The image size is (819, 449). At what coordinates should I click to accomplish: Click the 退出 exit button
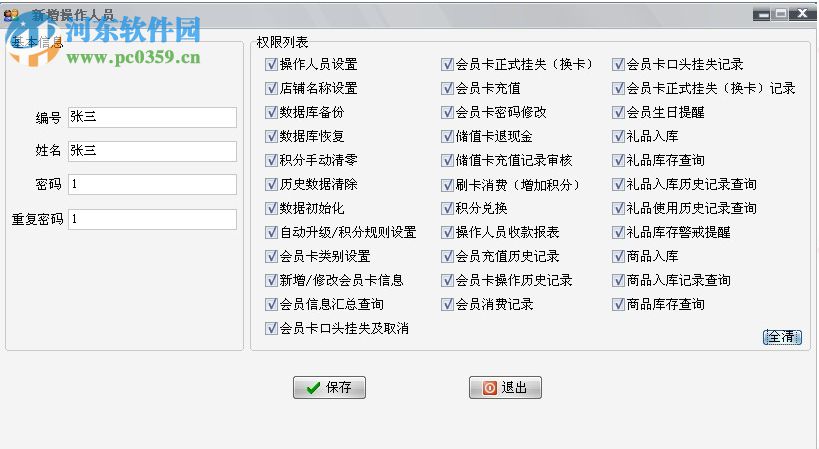[505, 387]
